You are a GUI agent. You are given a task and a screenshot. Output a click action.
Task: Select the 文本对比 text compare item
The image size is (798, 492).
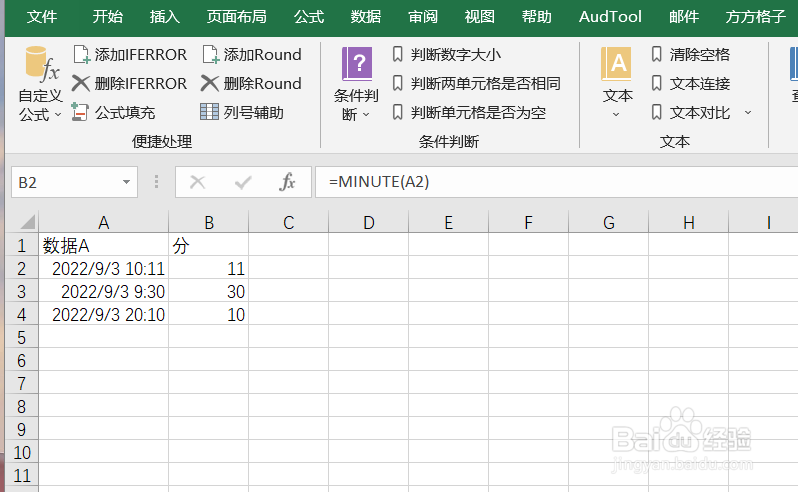tap(691, 112)
